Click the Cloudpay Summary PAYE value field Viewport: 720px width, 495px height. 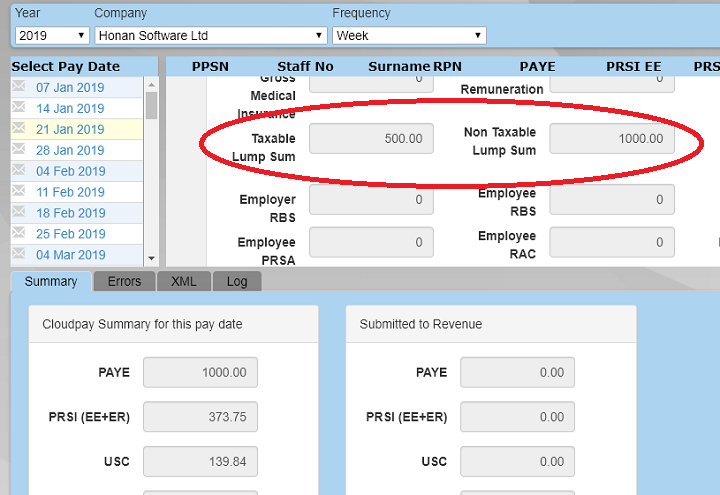click(x=200, y=372)
